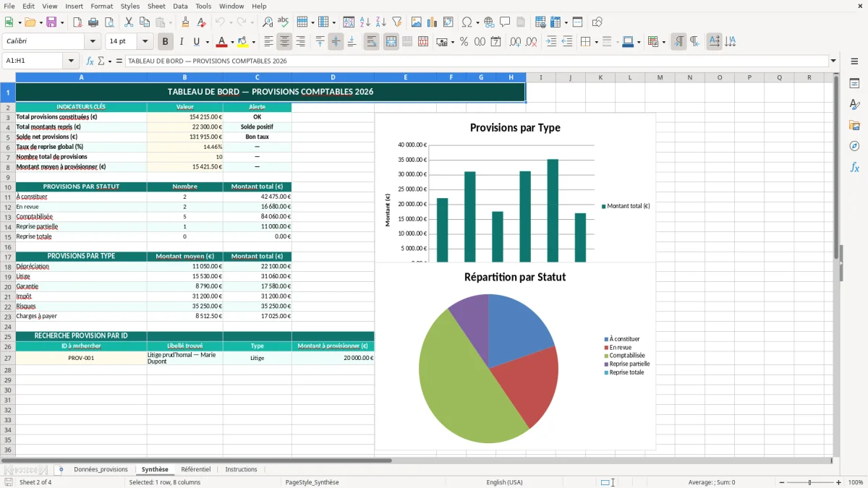The image size is (868, 488).
Task: Open the Function Wizard
Action: click(90, 61)
